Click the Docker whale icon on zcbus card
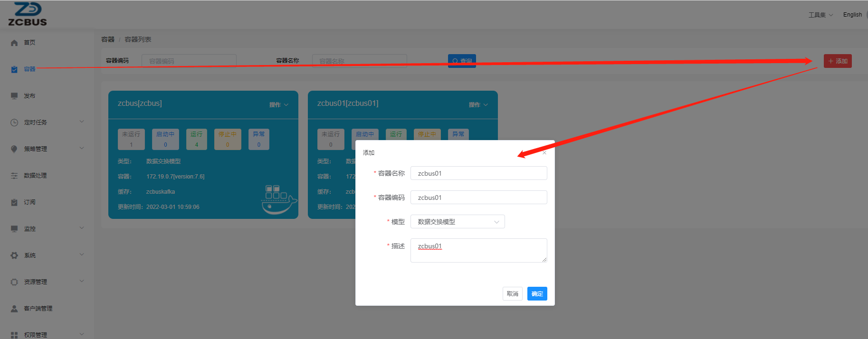The height and width of the screenshot is (339, 868). click(x=278, y=200)
